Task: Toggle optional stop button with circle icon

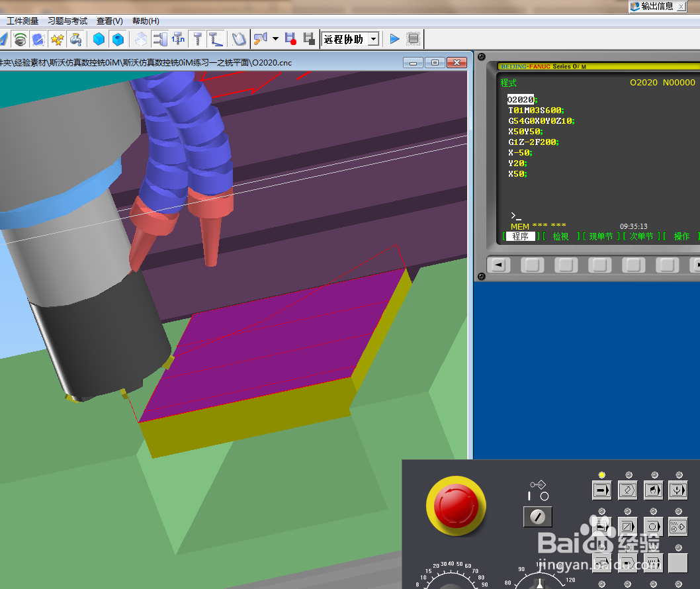Action: coord(654,527)
